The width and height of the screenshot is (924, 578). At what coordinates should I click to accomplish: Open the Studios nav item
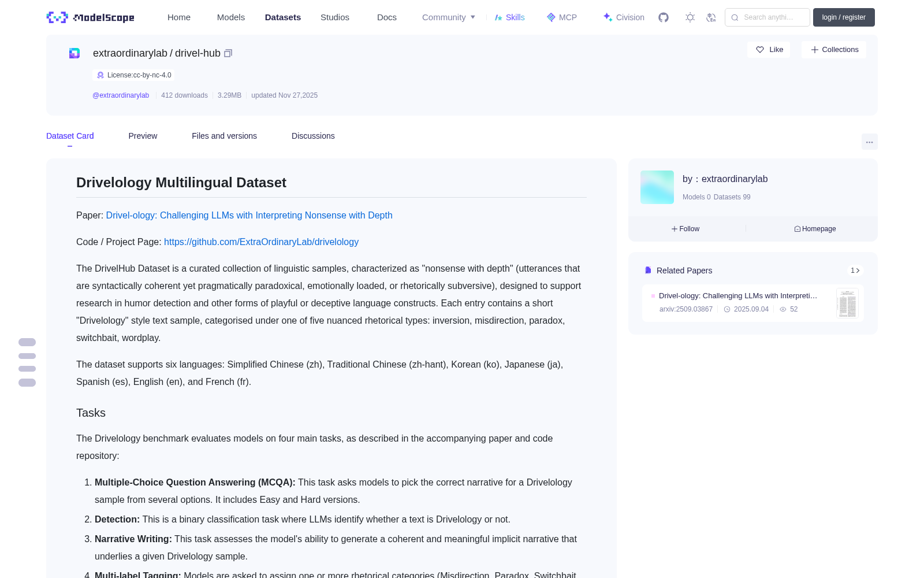335,17
